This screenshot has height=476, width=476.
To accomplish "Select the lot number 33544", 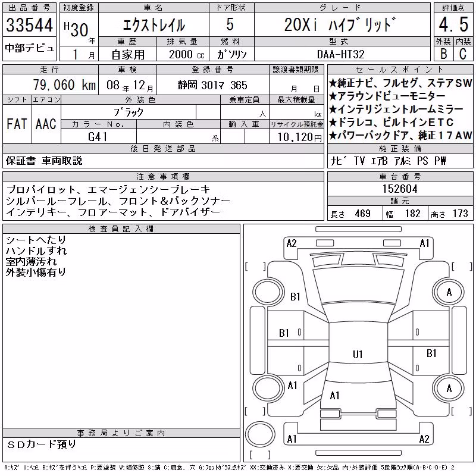I will click(29, 25).
